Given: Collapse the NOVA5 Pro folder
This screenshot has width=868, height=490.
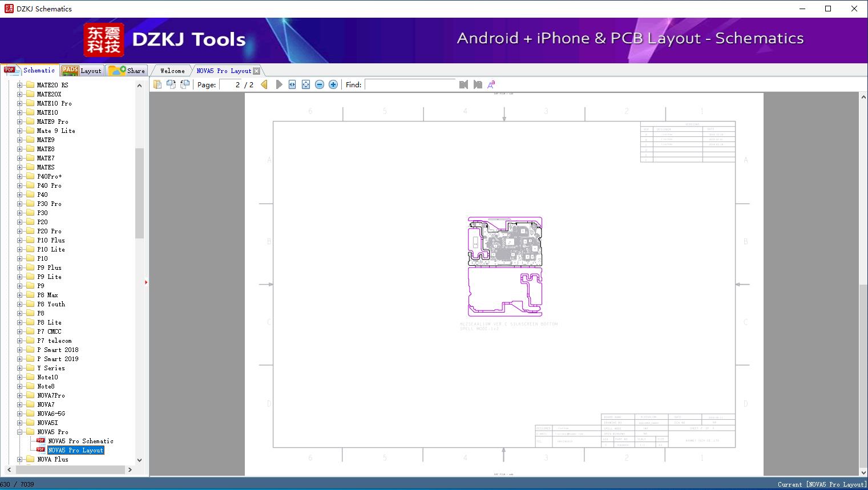Looking at the screenshot, I should 20,432.
